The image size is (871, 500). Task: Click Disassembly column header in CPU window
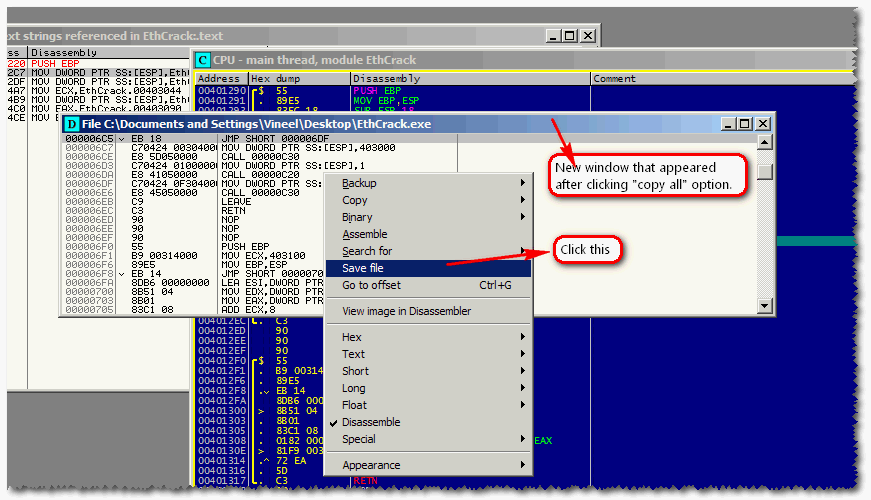point(470,79)
